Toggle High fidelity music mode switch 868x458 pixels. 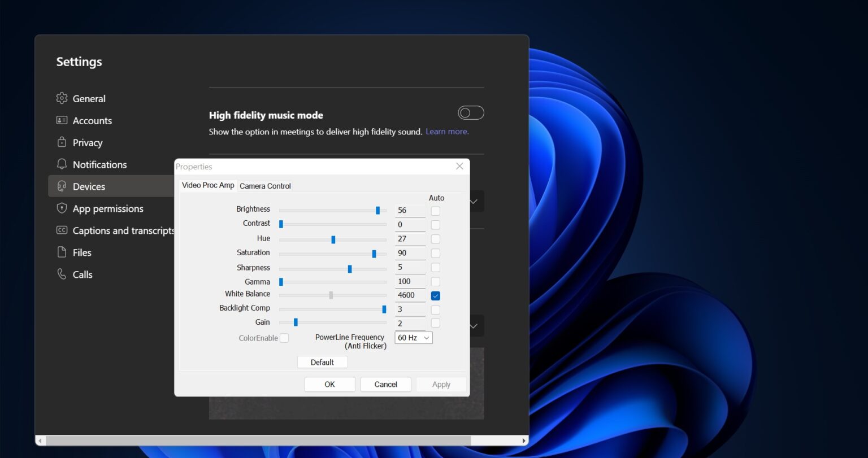(471, 113)
